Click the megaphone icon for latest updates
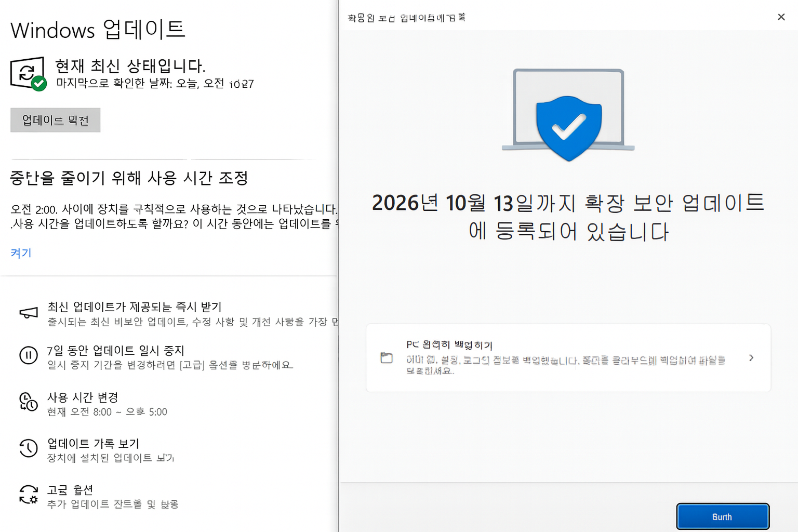798x532 pixels. (29, 313)
